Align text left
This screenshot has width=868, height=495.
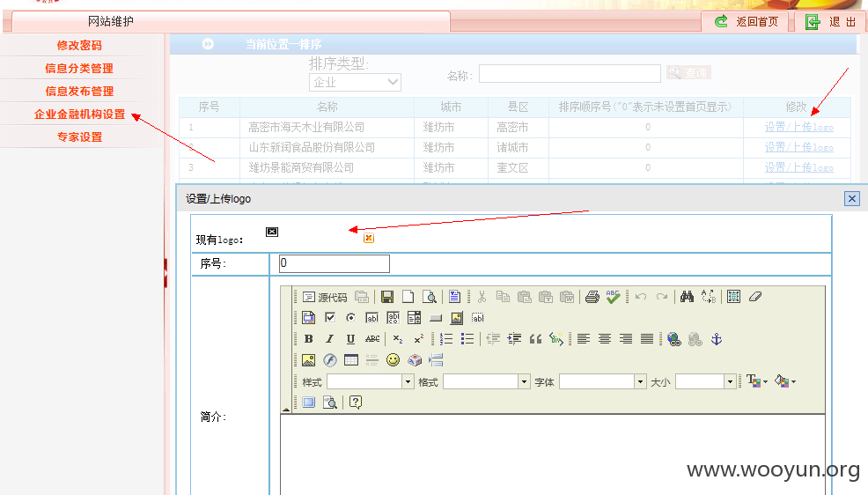[x=584, y=339]
